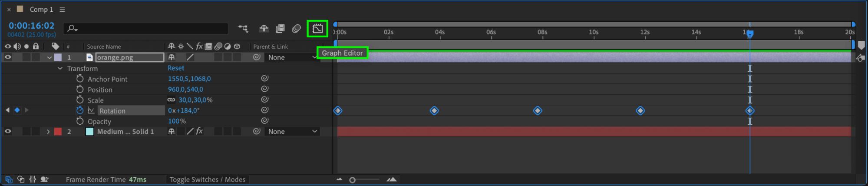This screenshot has width=868, height=186.
Task: Enable Motion Blur for the composition
Action: tap(297, 29)
